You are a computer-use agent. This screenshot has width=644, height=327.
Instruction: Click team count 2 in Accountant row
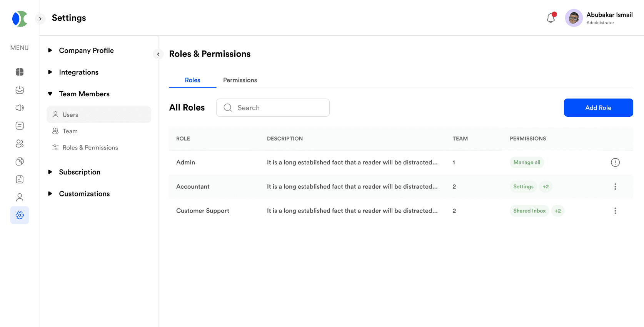coord(454,187)
